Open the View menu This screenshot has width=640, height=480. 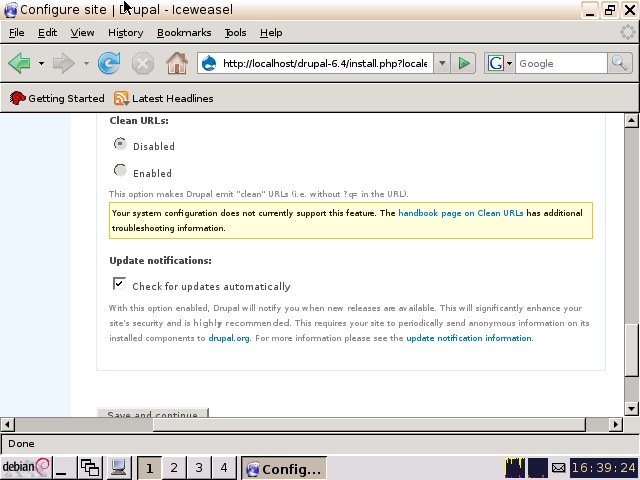tap(82, 33)
